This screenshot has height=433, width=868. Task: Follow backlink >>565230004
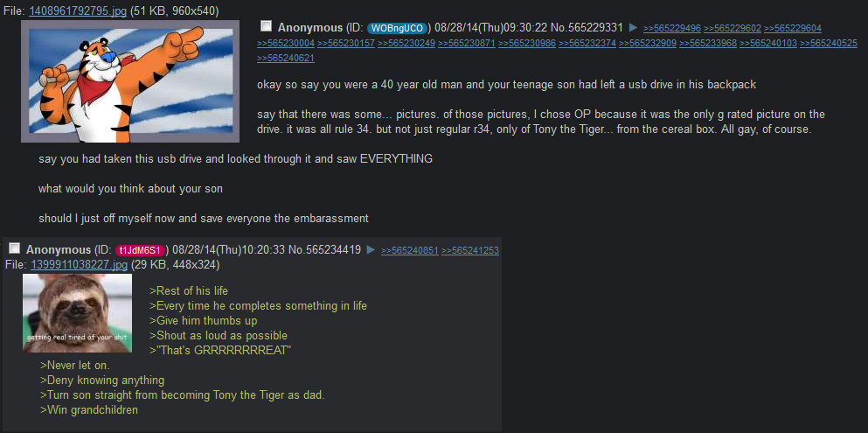(x=286, y=43)
